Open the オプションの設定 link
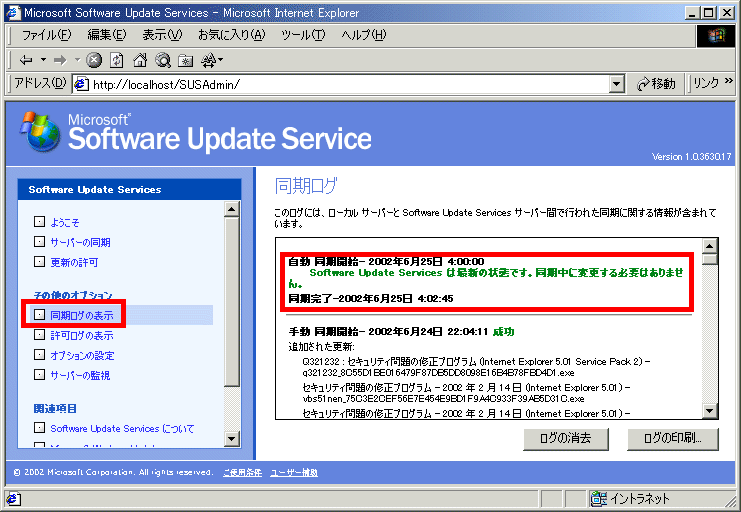The image size is (741, 512). click(x=82, y=355)
